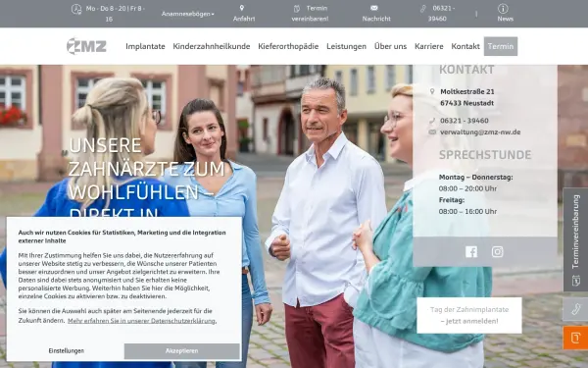The image size is (588, 368).
Task: Click the envelope Nachricht icon
Action: tap(374, 8)
